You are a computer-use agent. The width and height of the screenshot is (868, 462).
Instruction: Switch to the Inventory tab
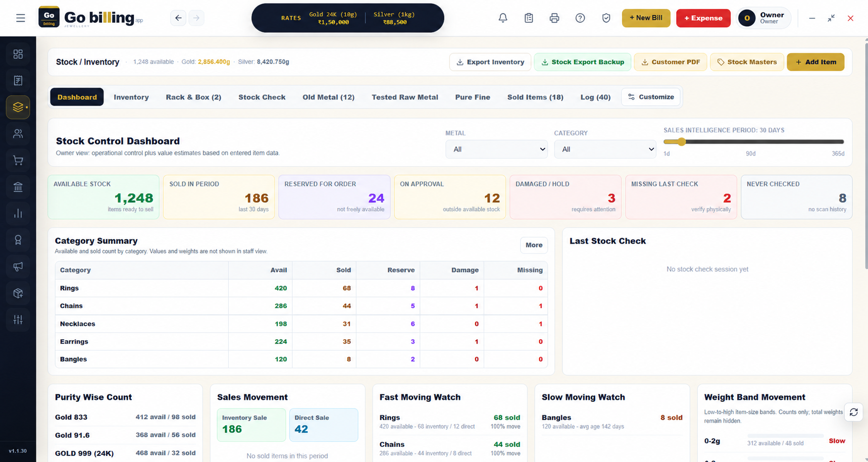click(131, 97)
